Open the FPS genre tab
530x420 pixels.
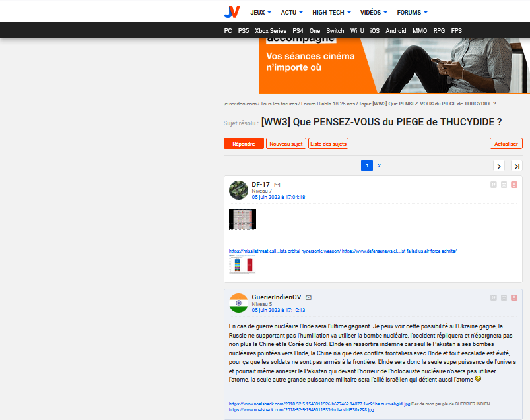[x=456, y=31]
